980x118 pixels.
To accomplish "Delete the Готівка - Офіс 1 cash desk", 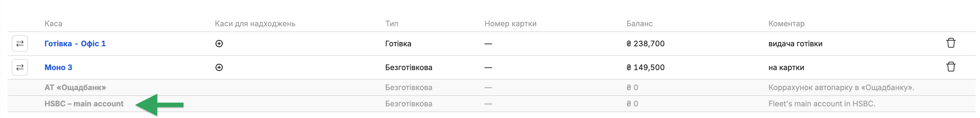I will click(x=951, y=43).
